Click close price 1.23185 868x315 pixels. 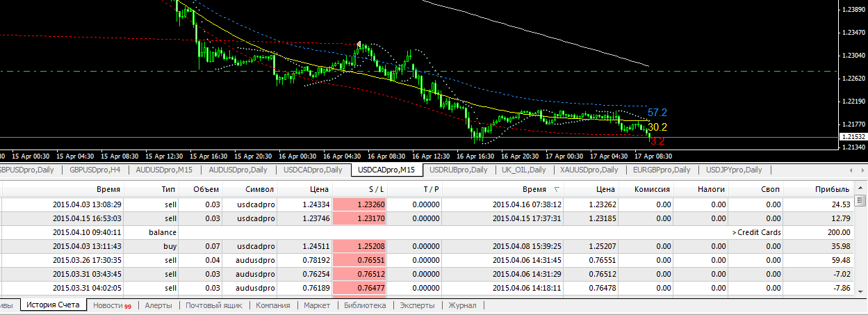[x=602, y=218]
